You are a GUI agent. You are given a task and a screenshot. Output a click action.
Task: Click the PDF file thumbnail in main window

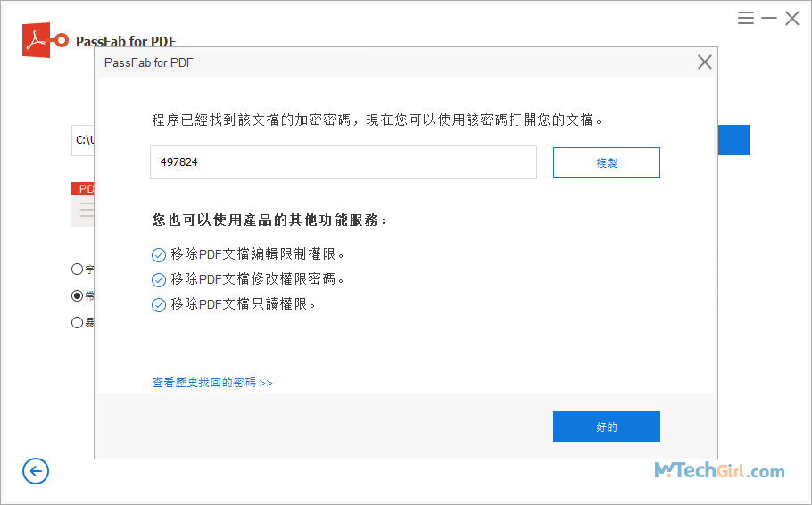coord(83,204)
